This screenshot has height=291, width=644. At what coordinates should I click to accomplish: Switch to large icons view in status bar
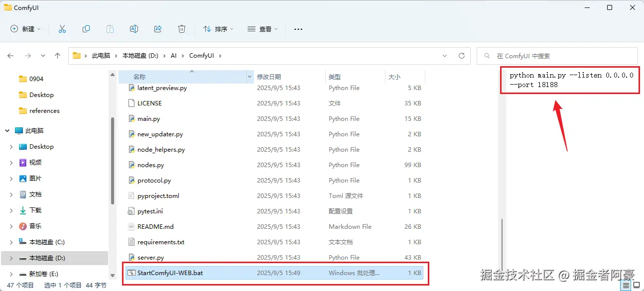click(x=637, y=286)
